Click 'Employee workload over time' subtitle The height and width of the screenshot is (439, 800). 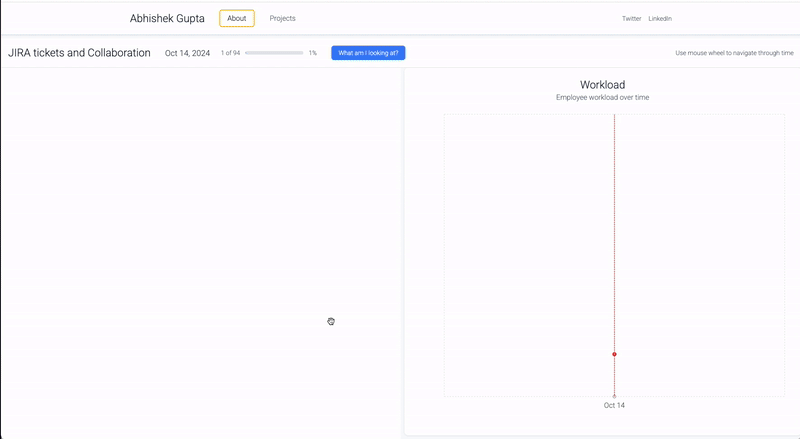602,98
